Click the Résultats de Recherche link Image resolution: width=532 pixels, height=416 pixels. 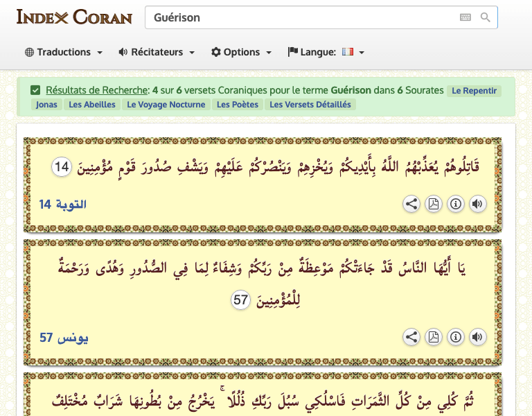click(x=97, y=90)
